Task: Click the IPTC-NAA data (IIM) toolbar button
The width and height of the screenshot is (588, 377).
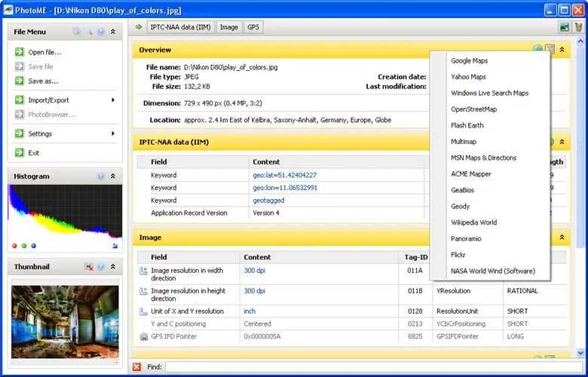Action: [x=180, y=27]
